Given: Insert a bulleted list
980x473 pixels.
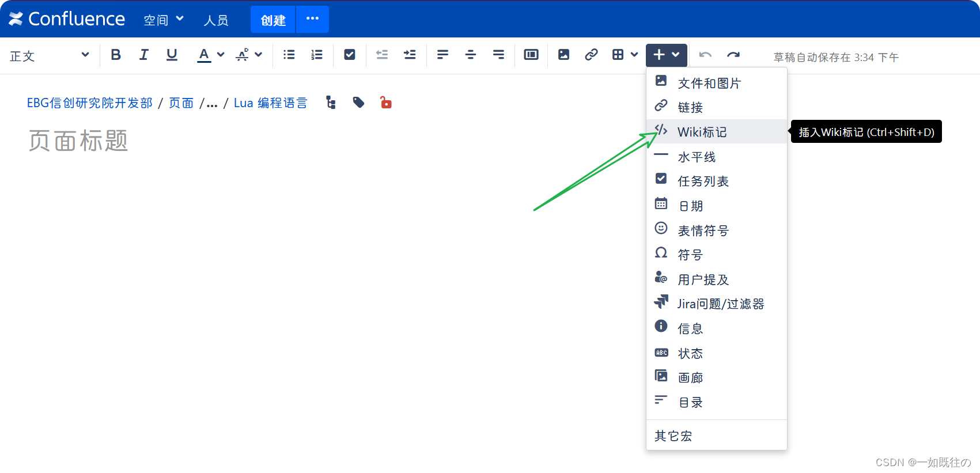Looking at the screenshot, I should [289, 55].
